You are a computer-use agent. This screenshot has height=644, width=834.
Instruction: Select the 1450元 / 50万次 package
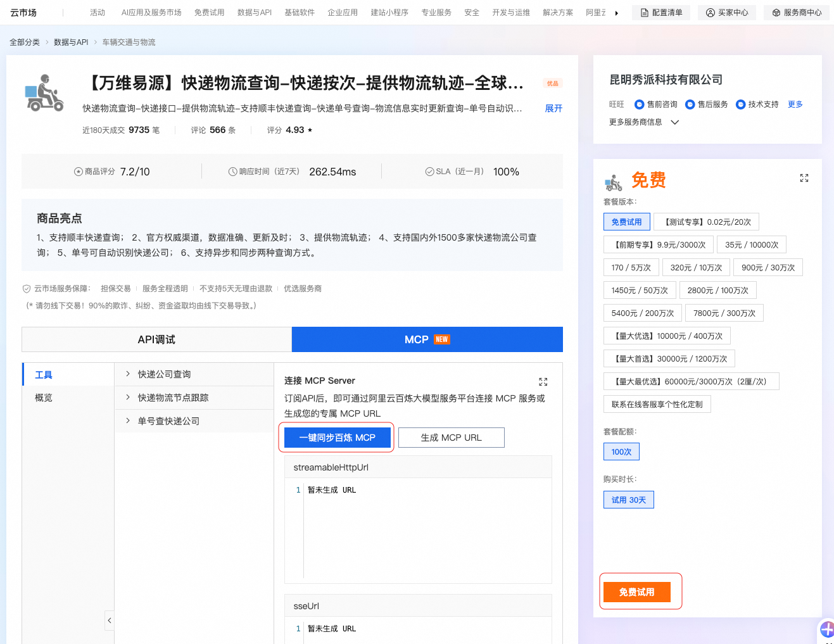click(x=640, y=291)
